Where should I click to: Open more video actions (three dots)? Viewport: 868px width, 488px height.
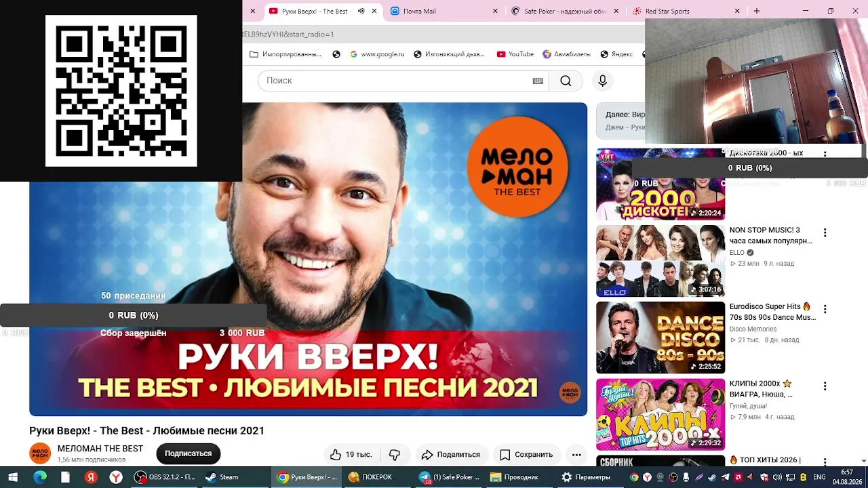pyautogui.click(x=576, y=454)
